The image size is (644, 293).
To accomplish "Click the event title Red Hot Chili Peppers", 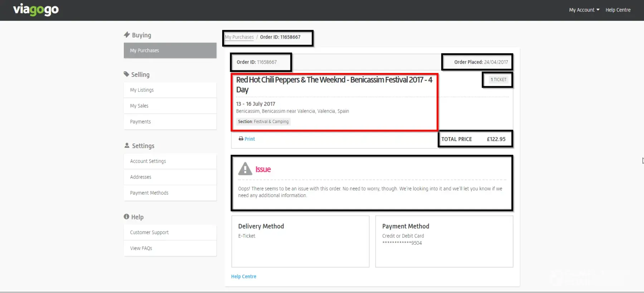I will coord(334,84).
